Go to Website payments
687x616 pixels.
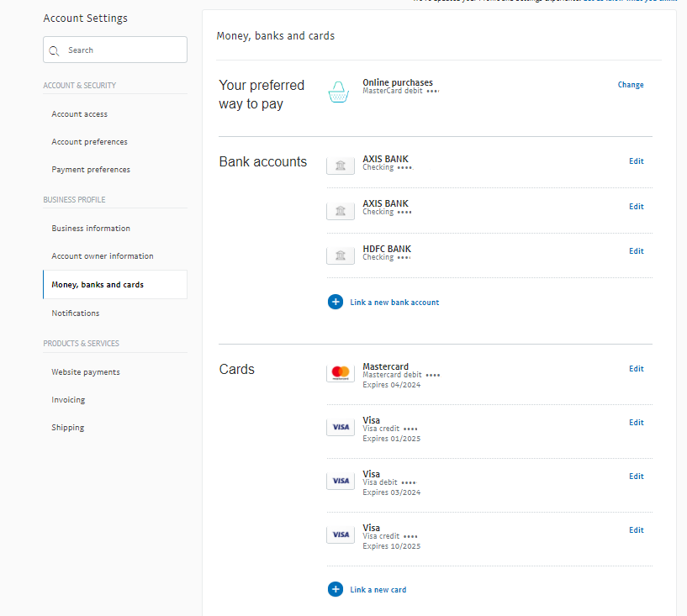point(86,372)
